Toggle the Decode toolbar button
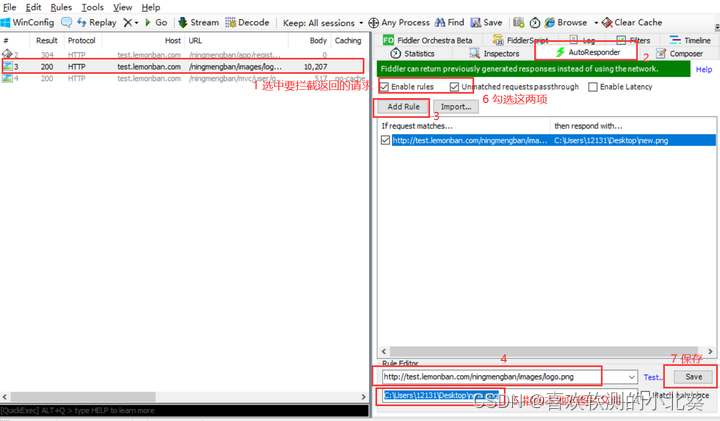The height and width of the screenshot is (421, 720). coord(247,22)
